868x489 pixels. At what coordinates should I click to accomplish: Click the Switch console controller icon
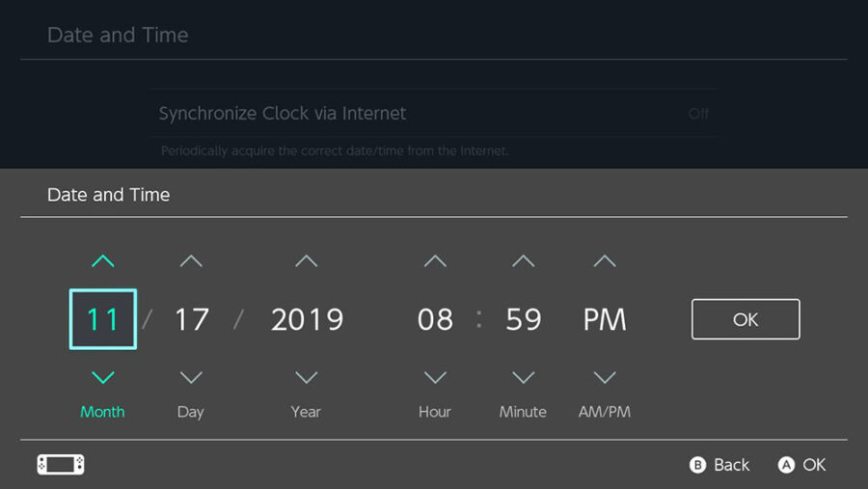pyautogui.click(x=61, y=465)
